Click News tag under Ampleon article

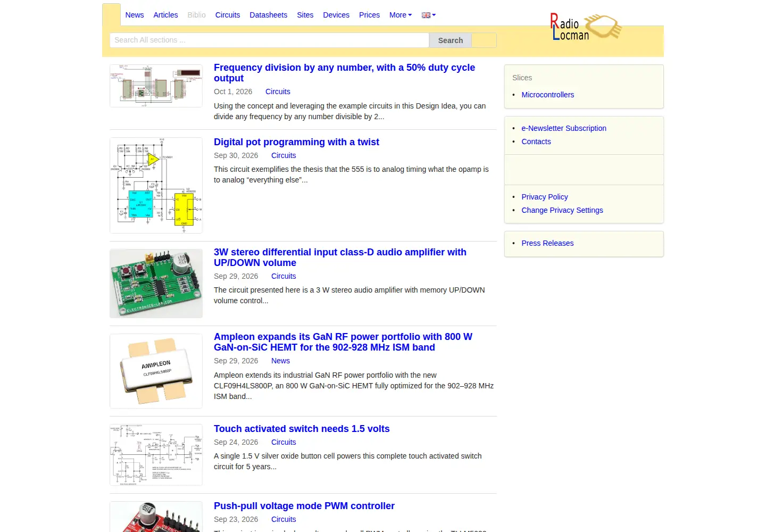click(x=280, y=361)
